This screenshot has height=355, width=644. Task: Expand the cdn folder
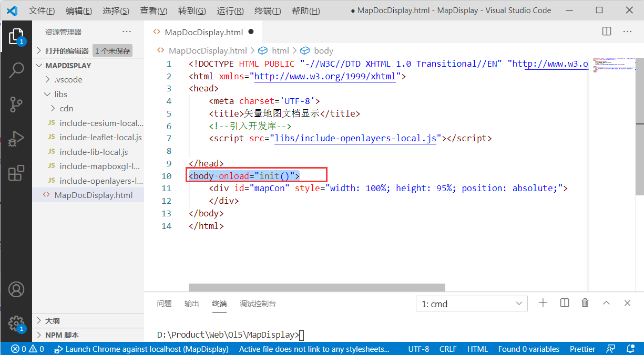88,109
